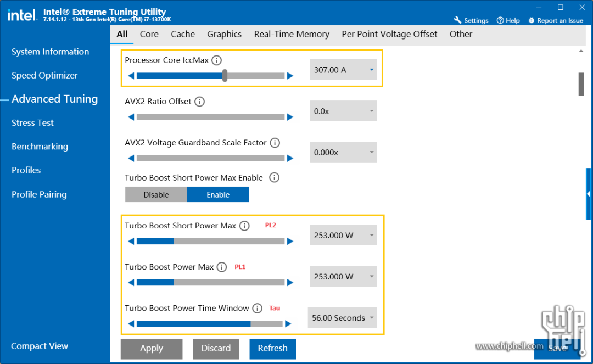Increase Processor Core IccMax with right arrow
The width and height of the screenshot is (593, 364).
coord(290,76)
